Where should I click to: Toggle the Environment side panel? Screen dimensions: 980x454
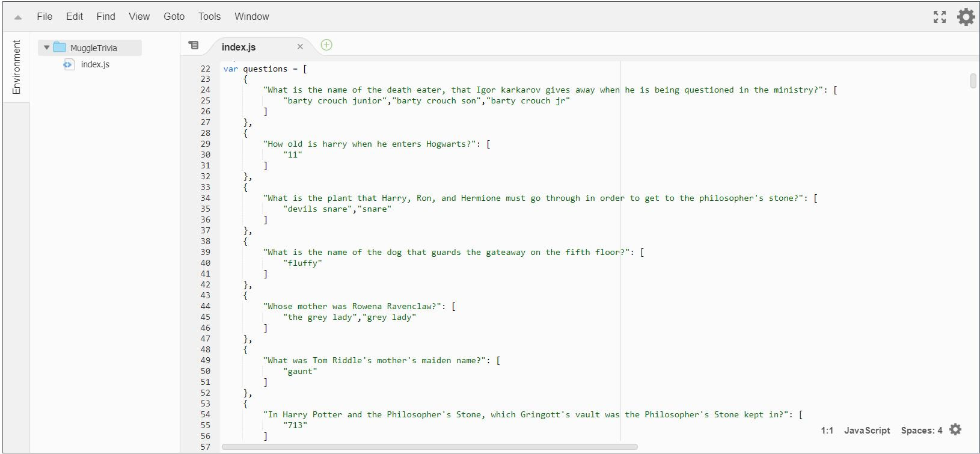pos(16,67)
